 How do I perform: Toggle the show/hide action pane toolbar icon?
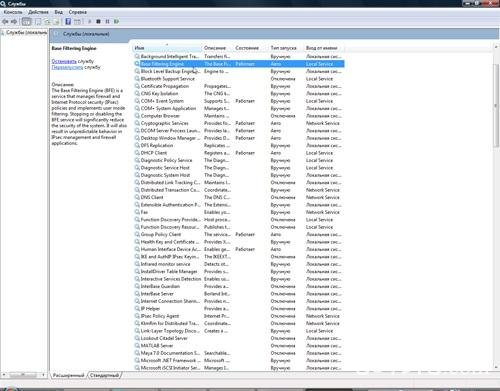77,22
